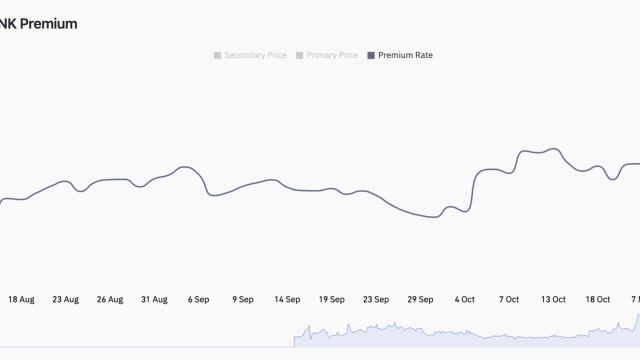Click the 18 Oct axis label
The width and height of the screenshot is (640, 360).
click(x=598, y=300)
